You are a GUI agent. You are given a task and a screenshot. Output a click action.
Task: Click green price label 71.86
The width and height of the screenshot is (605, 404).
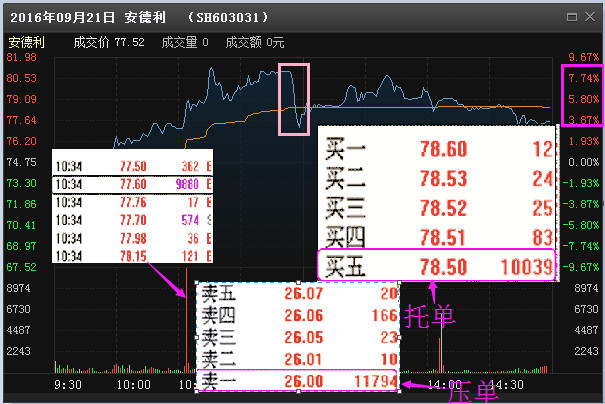click(21, 204)
